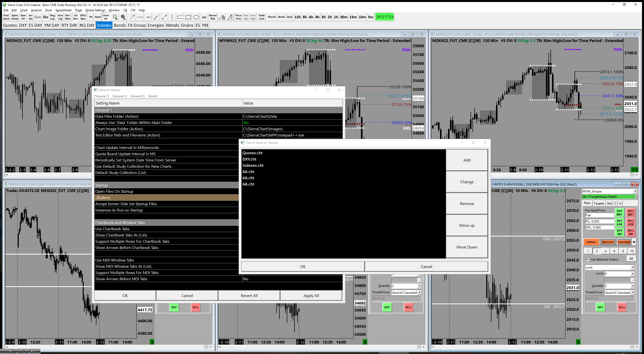Select the ellipse drawing tool icon
644x354 pixels.
click(x=196, y=17)
